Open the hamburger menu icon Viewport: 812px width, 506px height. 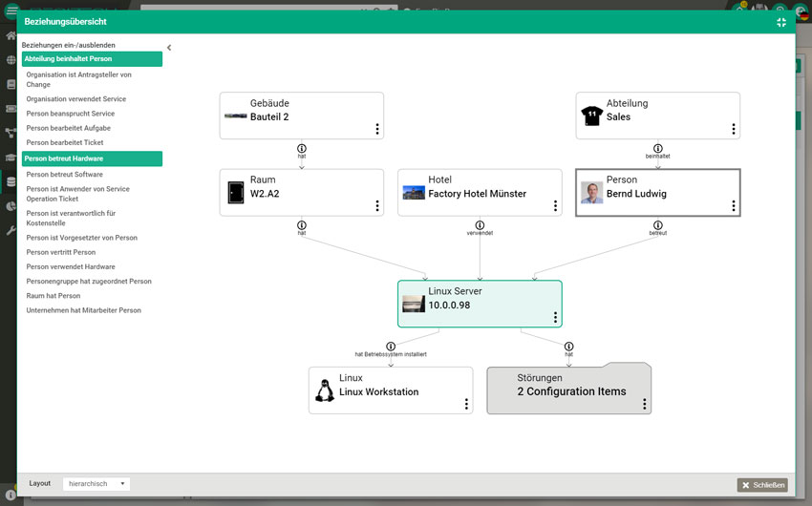(x=11, y=10)
